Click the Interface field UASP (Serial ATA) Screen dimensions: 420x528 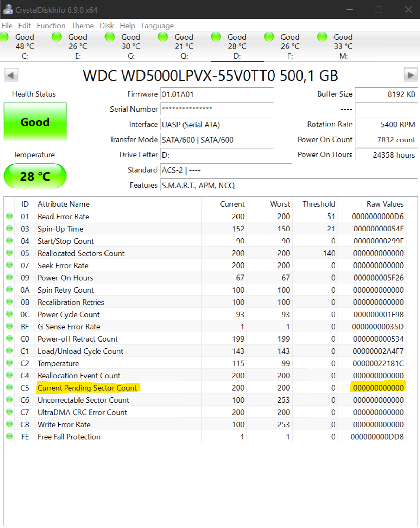pyautogui.click(x=217, y=124)
